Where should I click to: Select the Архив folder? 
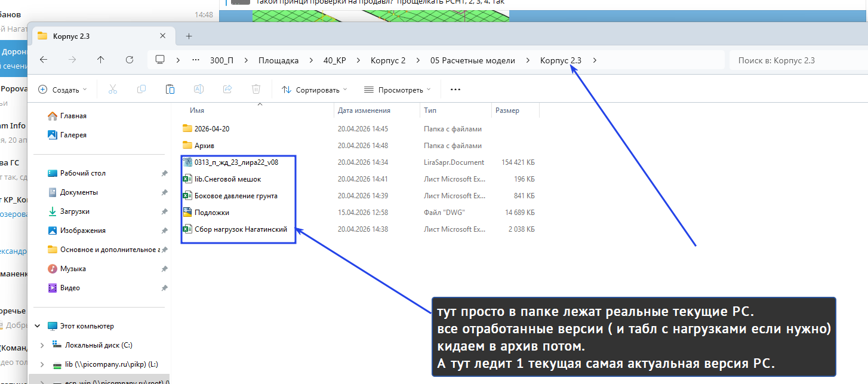click(204, 145)
